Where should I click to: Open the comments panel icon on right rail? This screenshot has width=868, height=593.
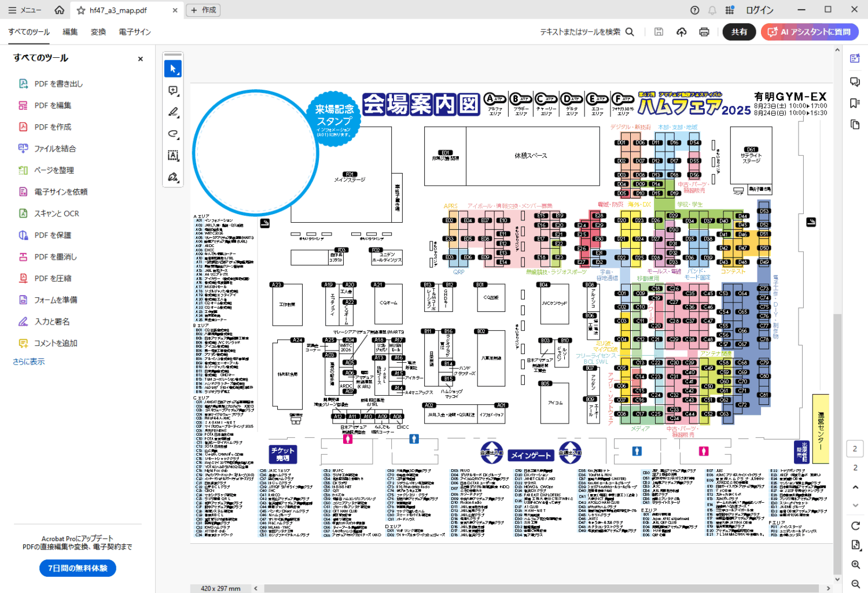coord(855,82)
